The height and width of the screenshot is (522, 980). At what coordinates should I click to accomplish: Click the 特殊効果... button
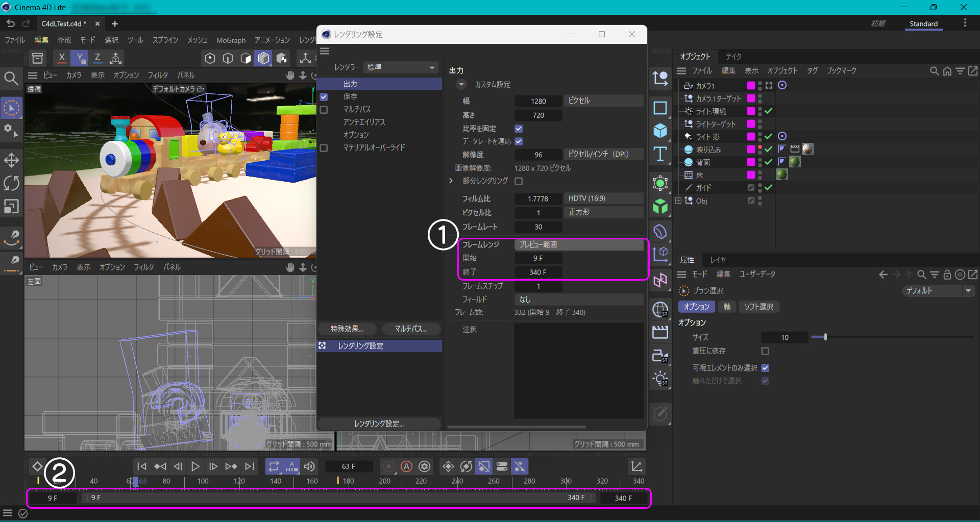(x=347, y=329)
